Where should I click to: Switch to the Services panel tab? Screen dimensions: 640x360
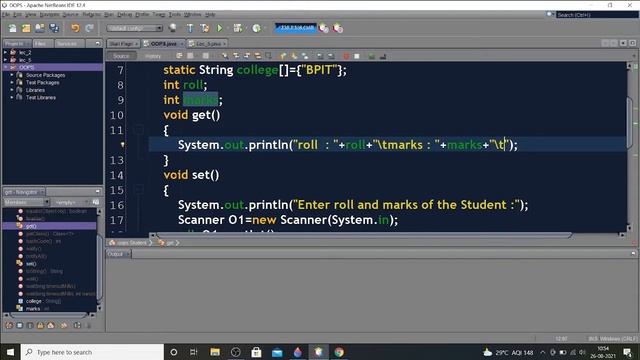click(69, 43)
